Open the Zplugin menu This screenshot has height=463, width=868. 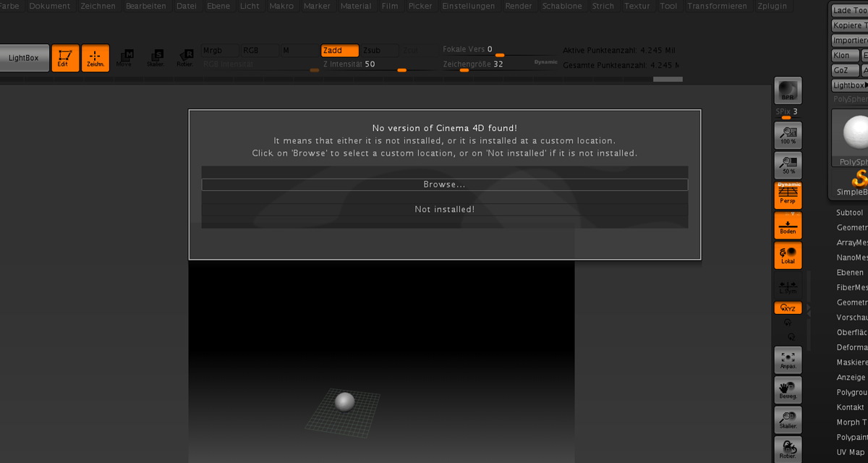point(772,6)
